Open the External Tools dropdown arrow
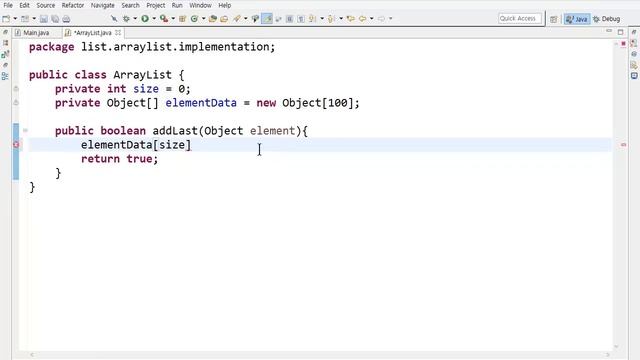Image resolution: width=640 pixels, height=360 pixels. pyautogui.click(x=173, y=19)
